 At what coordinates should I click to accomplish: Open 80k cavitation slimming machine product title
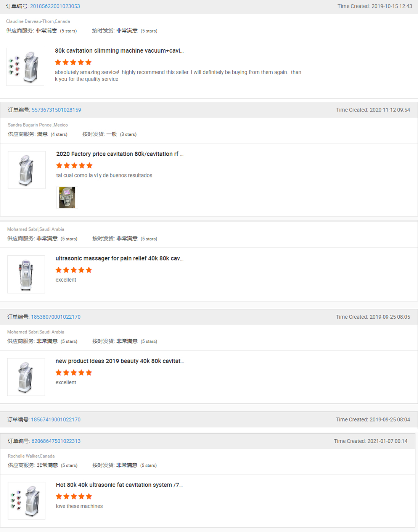pyautogui.click(x=119, y=51)
